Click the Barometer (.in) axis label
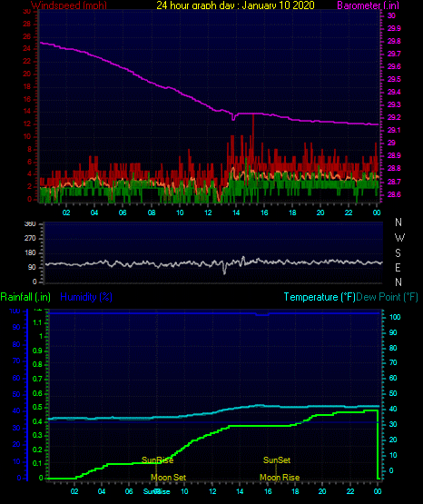Viewport: 423px width, 504px height. coord(368,5)
